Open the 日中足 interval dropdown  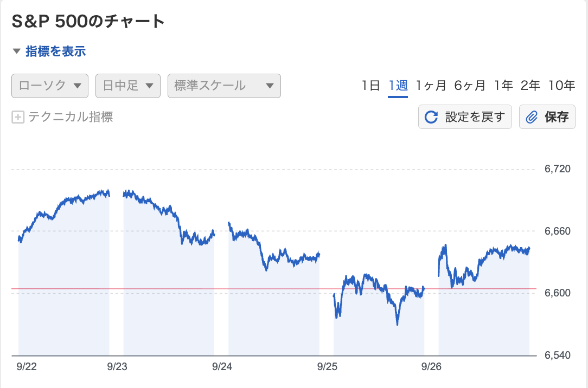click(x=128, y=86)
